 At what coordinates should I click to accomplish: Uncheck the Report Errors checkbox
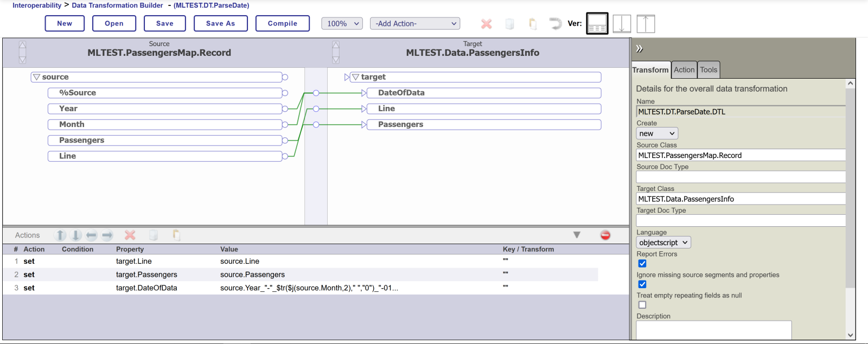(642, 264)
